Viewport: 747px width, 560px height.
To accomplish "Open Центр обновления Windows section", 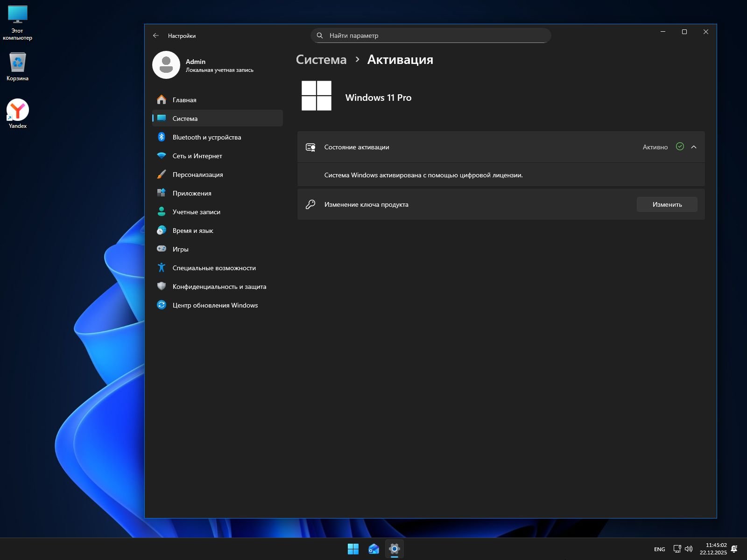I will click(x=215, y=305).
